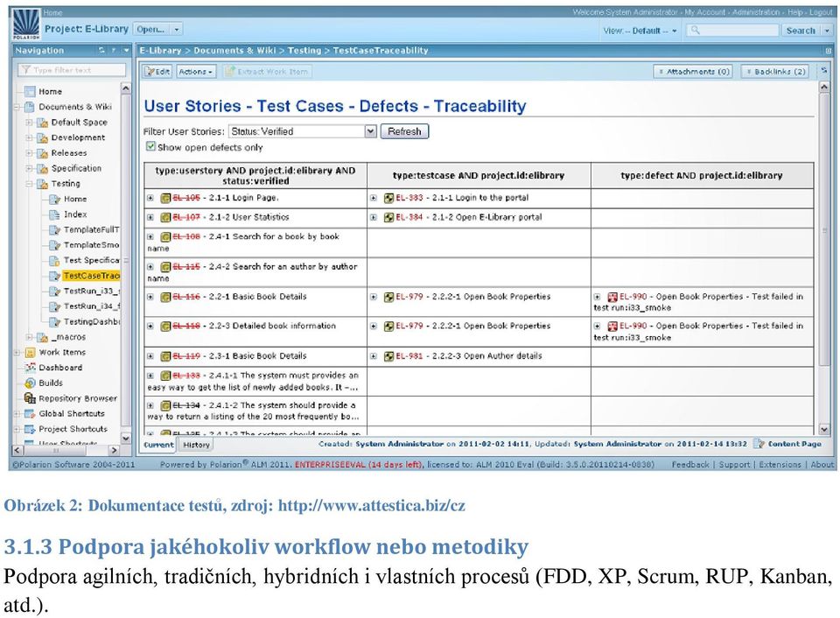Open Project Shortcuts in navigation

coord(73,429)
